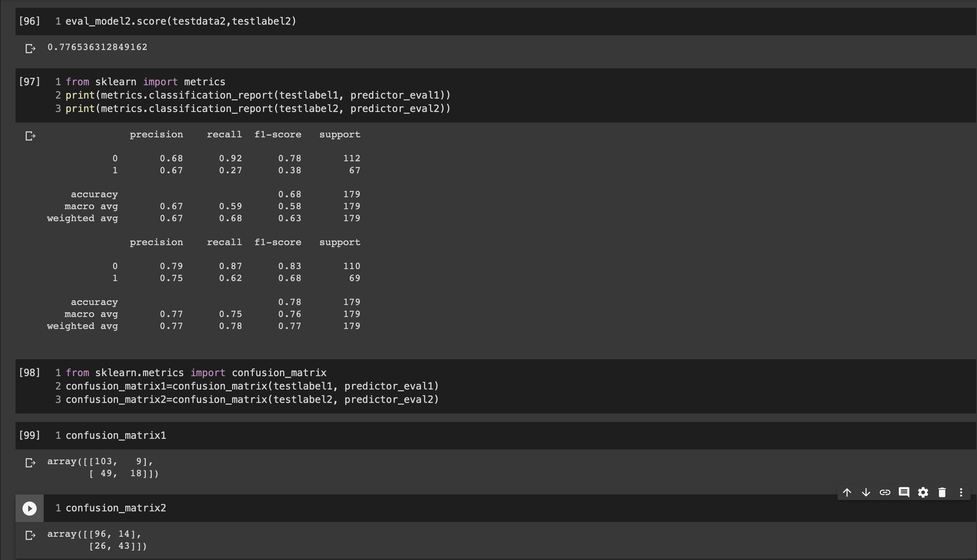Click confusion_matrix2 code in last cell
977x560 pixels.
116,508
